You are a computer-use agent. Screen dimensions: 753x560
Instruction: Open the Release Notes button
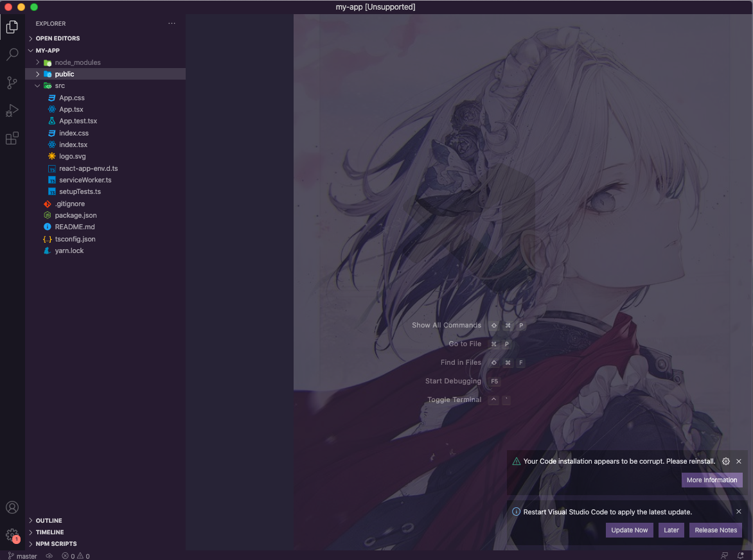(716, 530)
